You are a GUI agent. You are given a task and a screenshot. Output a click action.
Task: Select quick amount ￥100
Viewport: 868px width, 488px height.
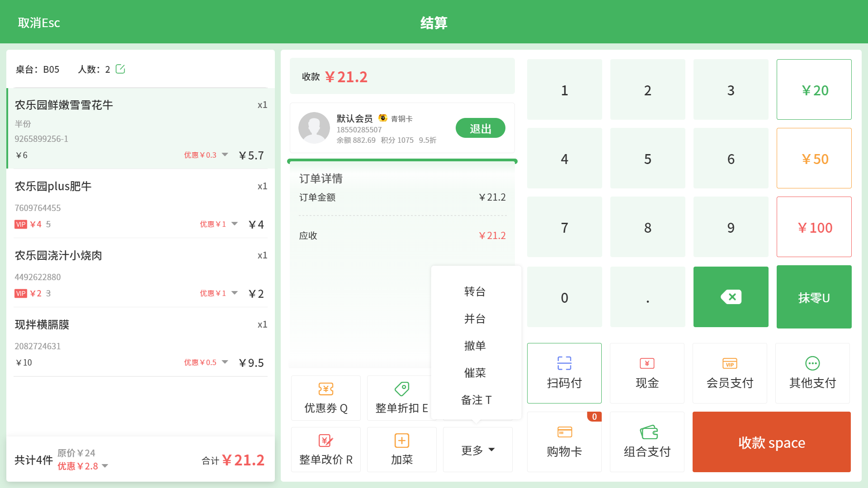pos(814,227)
